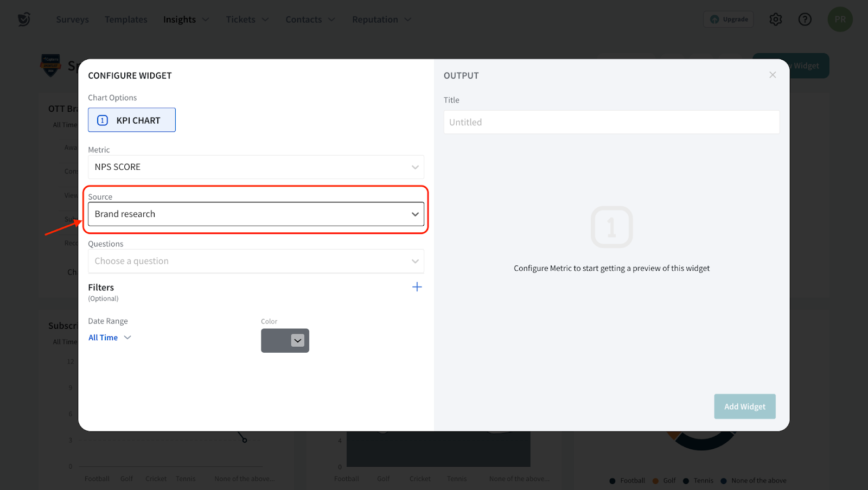
Task: Expand the All Time date range
Action: [110, 338]
